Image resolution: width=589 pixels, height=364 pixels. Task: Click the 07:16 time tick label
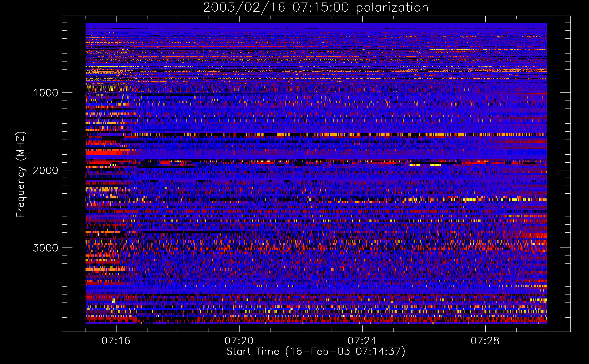[x=116, y=341]
